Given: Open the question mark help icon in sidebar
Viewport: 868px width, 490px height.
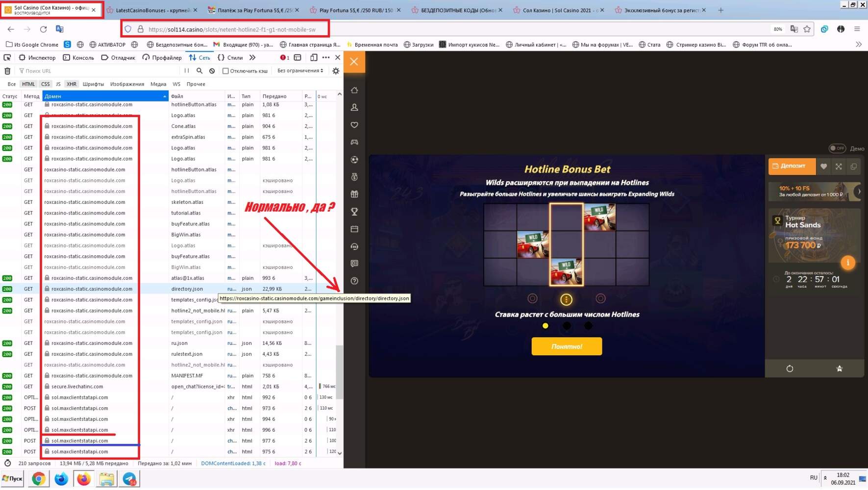Looking at the screenshot, I should point(354,281).
